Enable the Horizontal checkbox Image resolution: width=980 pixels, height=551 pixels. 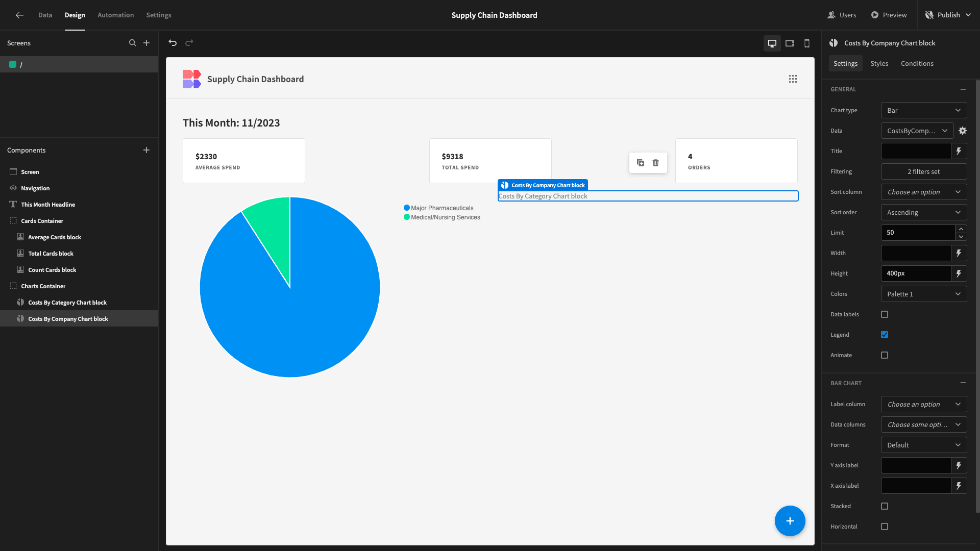[x=885, y=527]
